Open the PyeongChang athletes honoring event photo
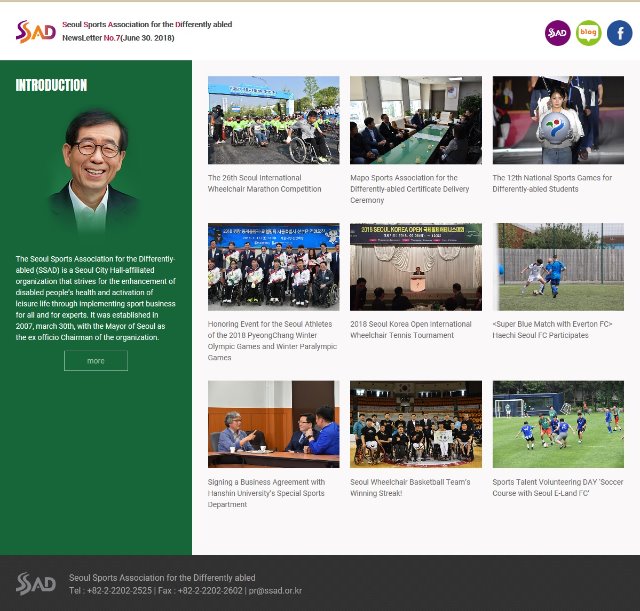Screen dimensions: 640x611 [x=273, y=266]
